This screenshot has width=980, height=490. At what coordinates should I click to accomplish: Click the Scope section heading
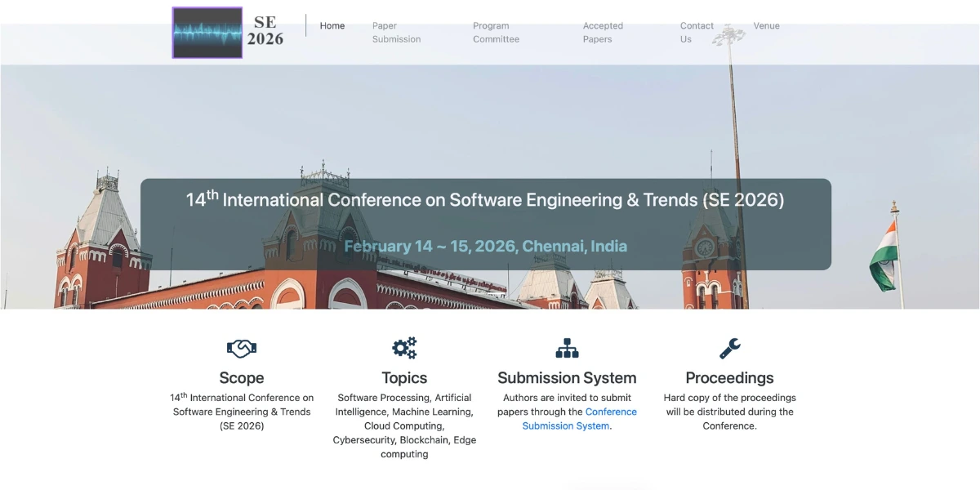coord(241,377)
